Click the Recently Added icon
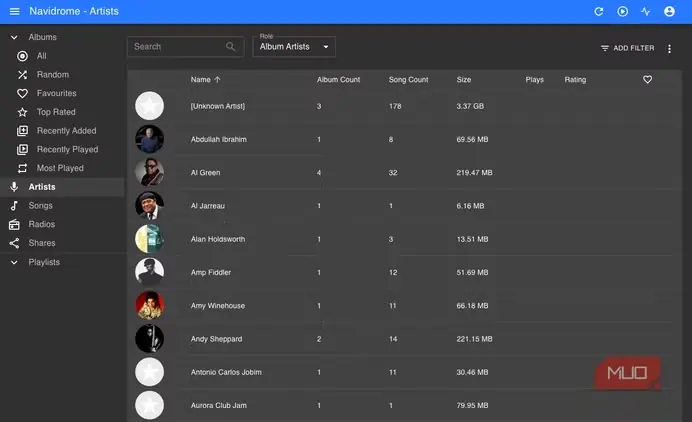The image size is (692, 422). tap(23, 131)
